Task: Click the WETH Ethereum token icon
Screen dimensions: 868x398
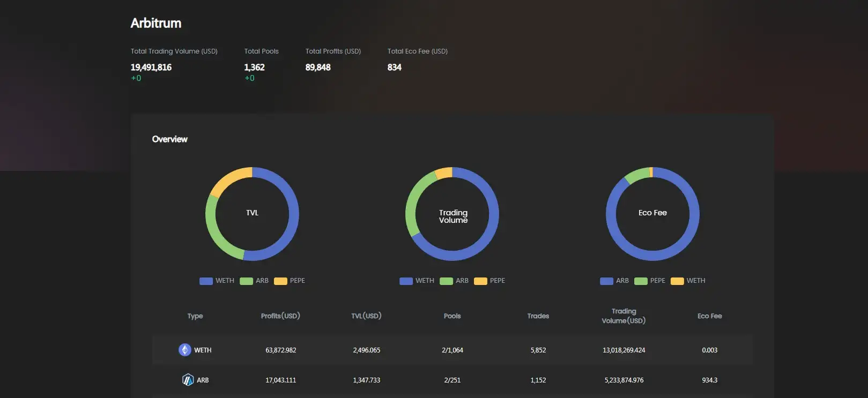Action: (x=184, y=350)
